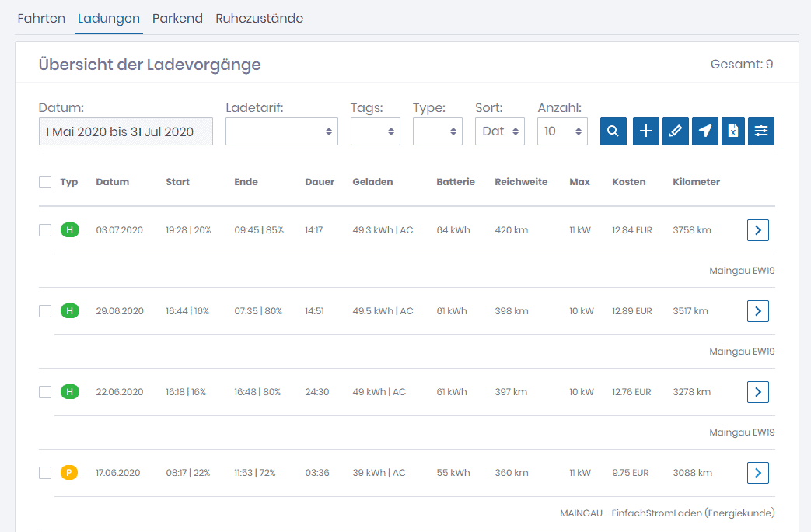Toggle the select-all checkbox in table header
Viewport: 811px width, 532px height.
pos(45,182)
